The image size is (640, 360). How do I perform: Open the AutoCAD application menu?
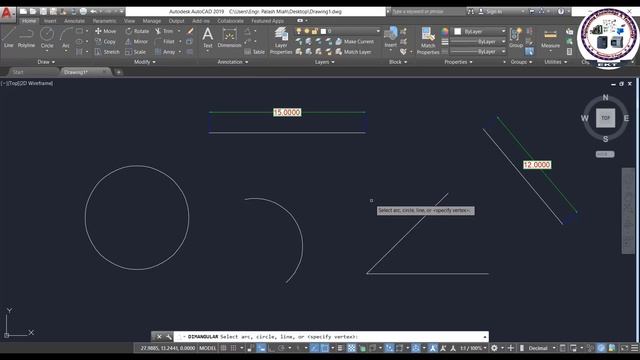[x=7, y=13]
